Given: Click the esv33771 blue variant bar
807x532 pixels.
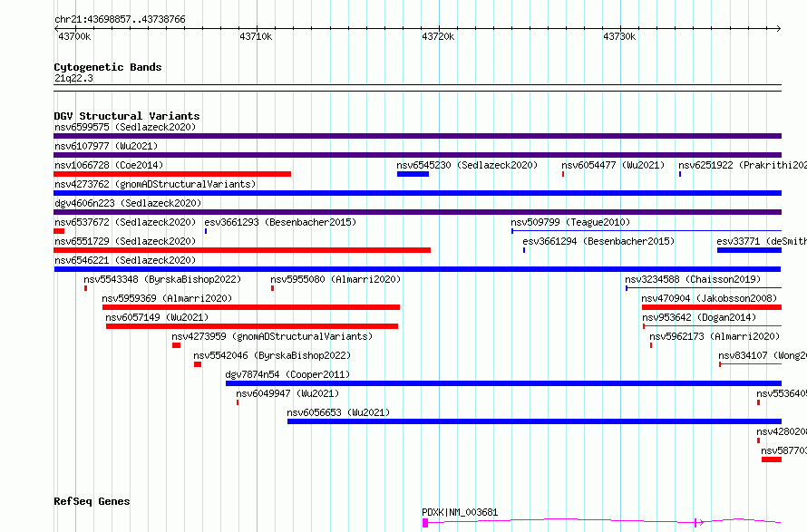Looking at the screenshot, I should 749,250.
